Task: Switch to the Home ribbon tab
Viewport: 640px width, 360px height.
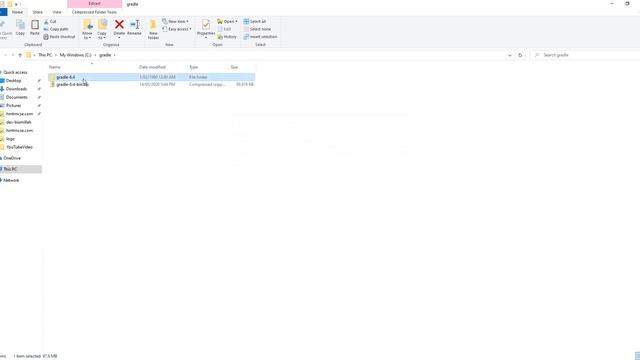Action: point(17,12)
